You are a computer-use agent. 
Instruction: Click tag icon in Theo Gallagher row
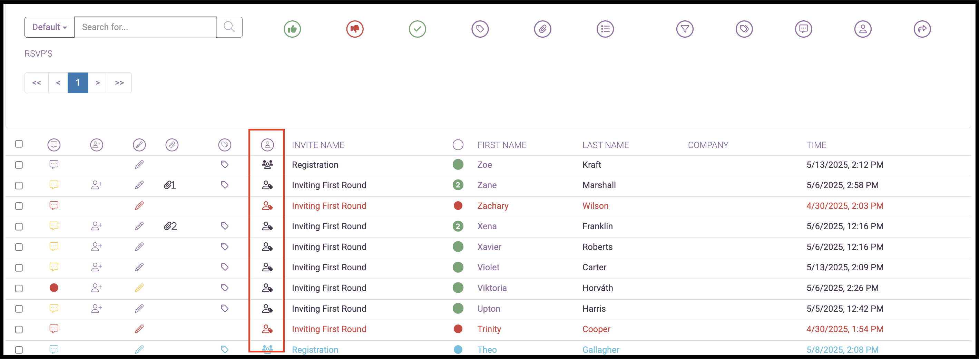click(x=224, y=349)
